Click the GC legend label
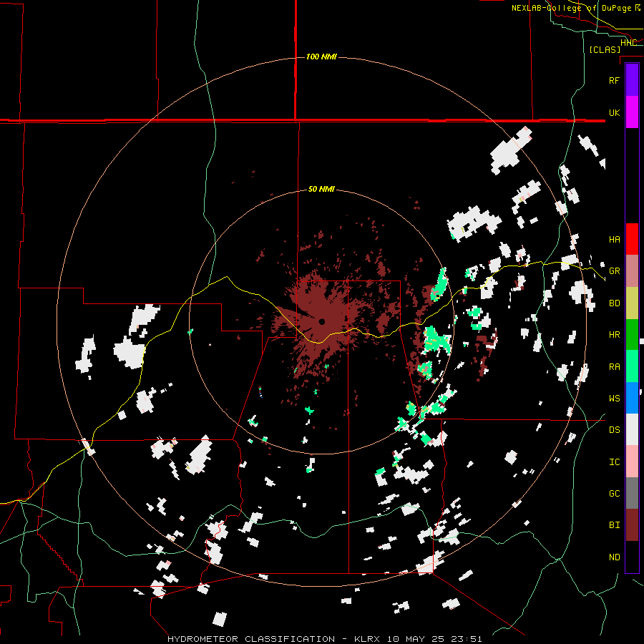 614,494
